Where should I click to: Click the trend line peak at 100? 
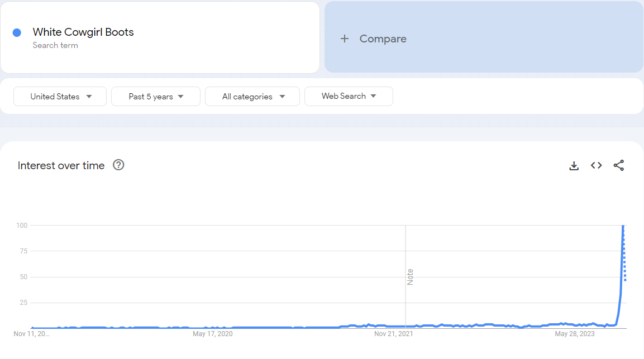coord(623,226)
